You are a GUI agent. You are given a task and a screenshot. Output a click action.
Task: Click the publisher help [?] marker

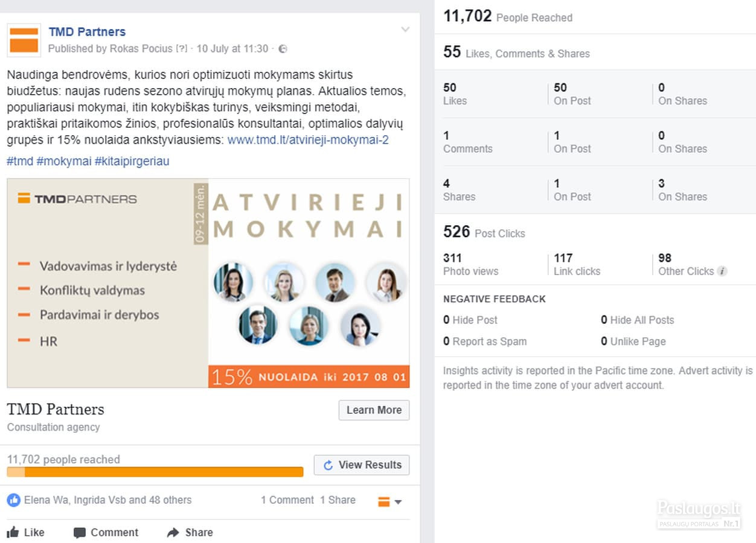click(x=181, y=49)
